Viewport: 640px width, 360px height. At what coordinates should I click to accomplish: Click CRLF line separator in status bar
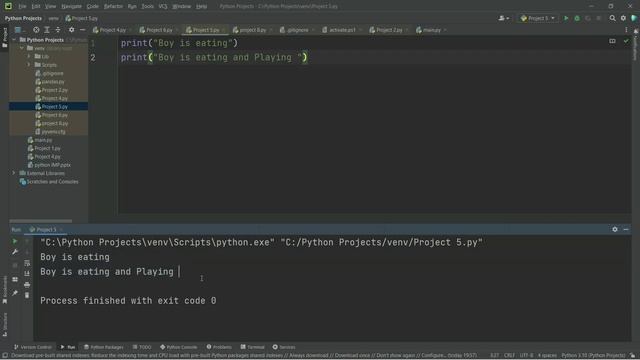[x=509, y=356]
